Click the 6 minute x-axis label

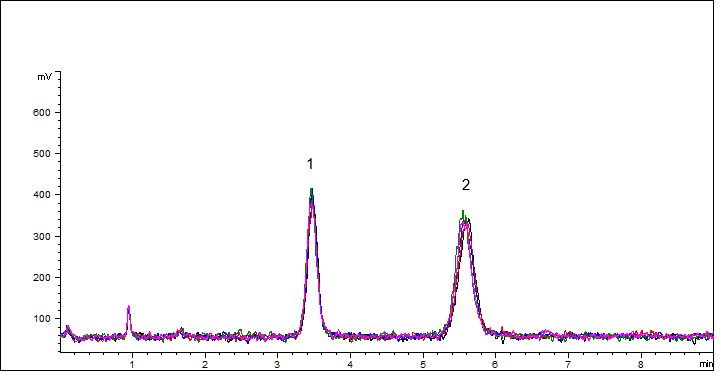tap(495, 365)
